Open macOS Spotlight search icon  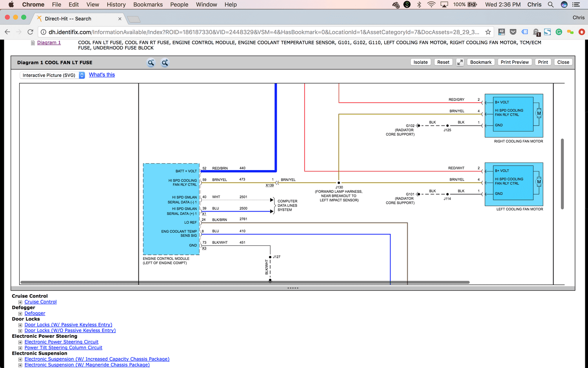click(x=551, y=4)
